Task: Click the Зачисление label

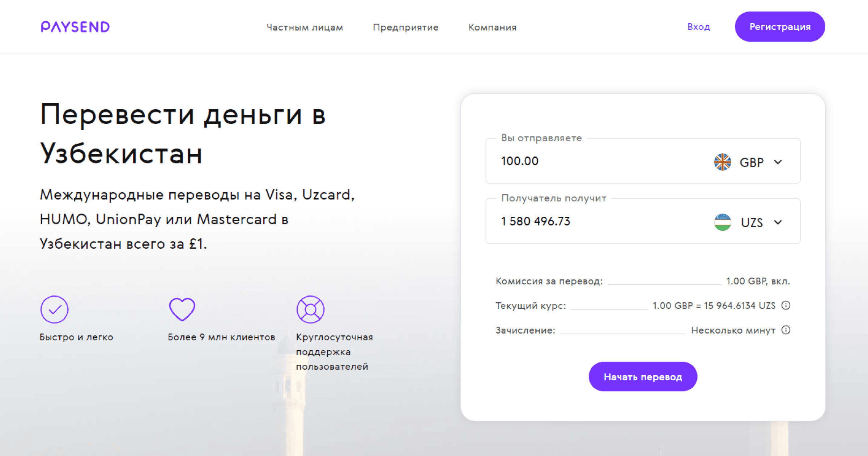Action: [x=525, y=330]
